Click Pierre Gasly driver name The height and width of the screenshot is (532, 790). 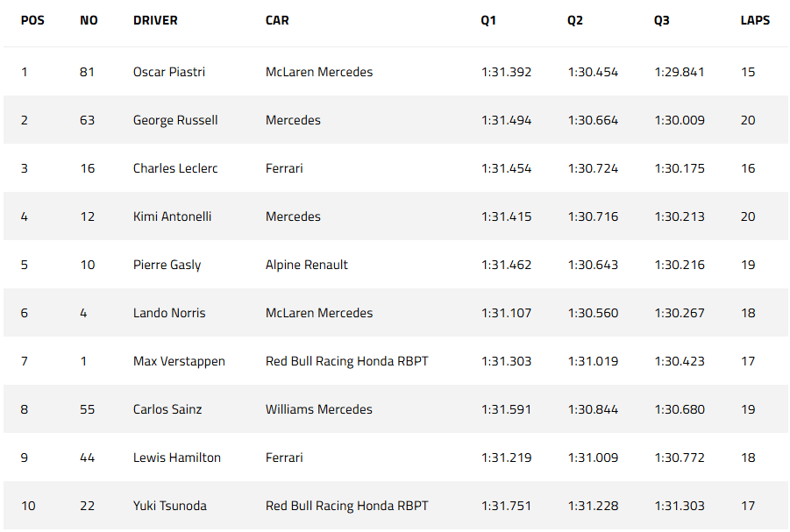click(x=167, y=265)
